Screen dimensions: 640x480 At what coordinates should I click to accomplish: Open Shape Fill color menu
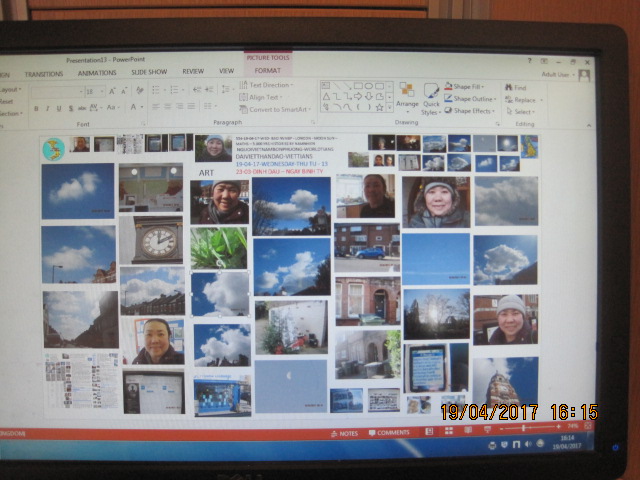[464, 87]
